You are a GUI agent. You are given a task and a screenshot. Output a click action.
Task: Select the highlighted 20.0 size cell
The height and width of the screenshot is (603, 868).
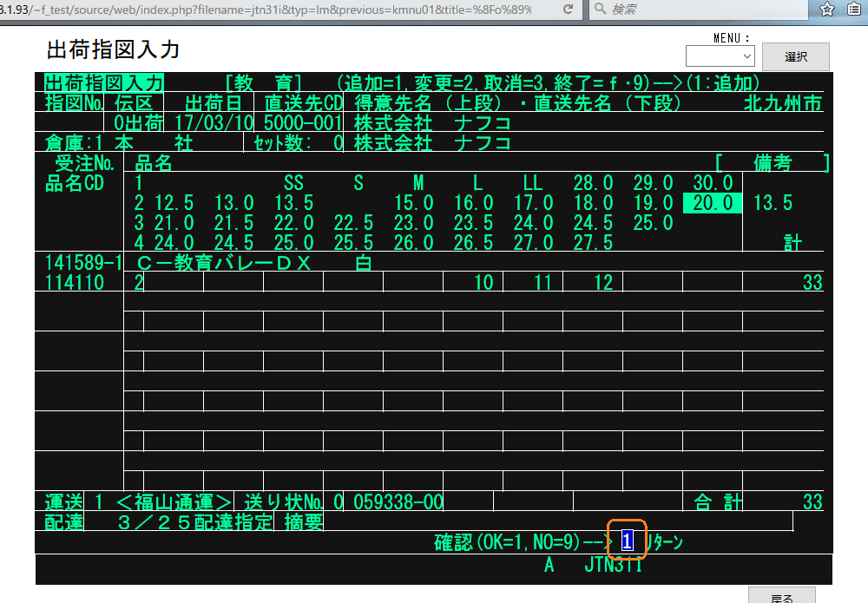click(x=713, y=203)
